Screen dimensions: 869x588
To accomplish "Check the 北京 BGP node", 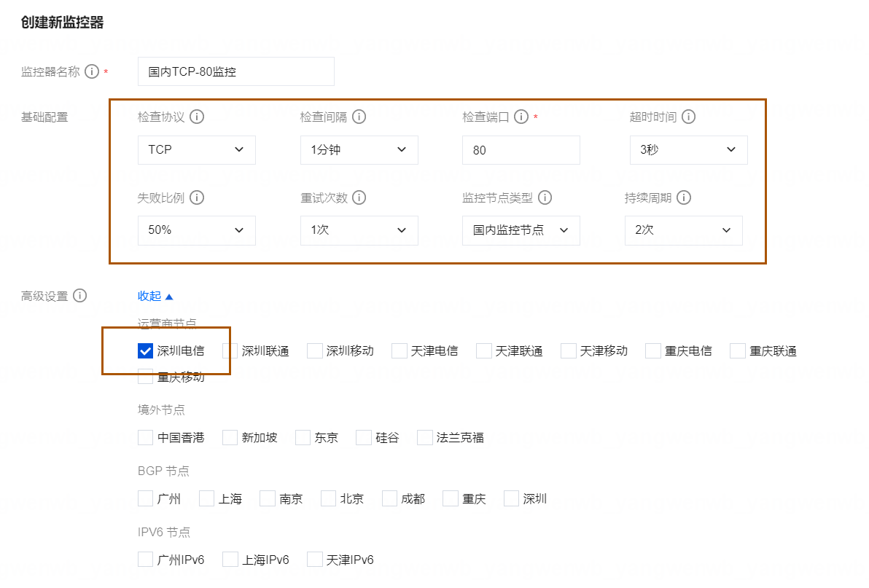I will pyautogui.click(x=328, y=498).
